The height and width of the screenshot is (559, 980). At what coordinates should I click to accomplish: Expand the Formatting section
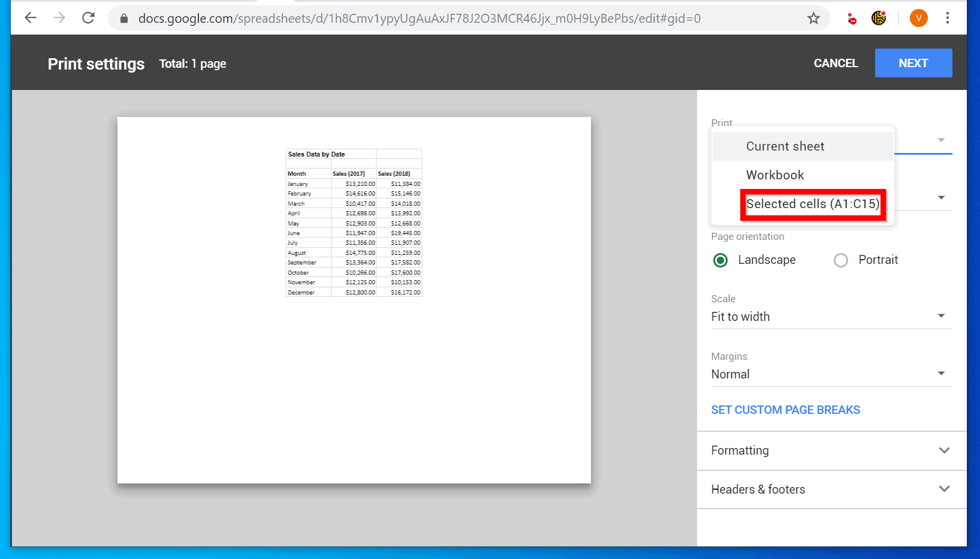[831, 450]
